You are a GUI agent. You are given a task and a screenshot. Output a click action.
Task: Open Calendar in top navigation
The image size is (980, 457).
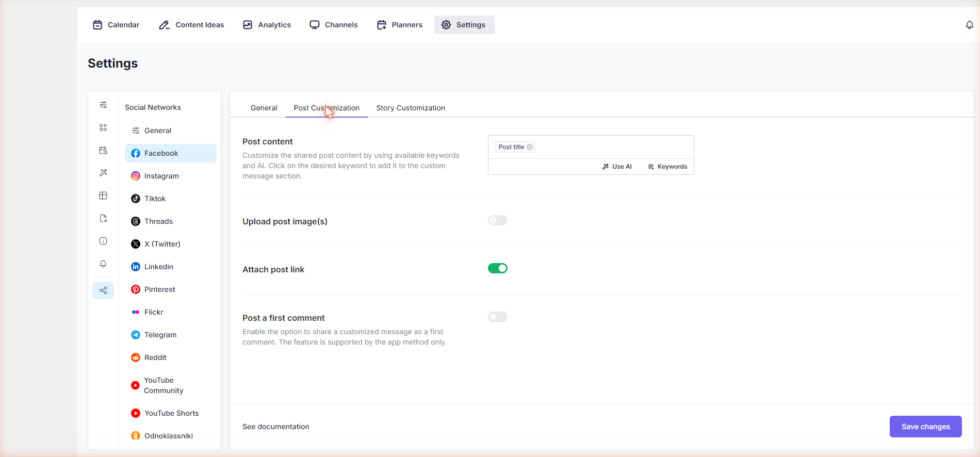point(116,25)
